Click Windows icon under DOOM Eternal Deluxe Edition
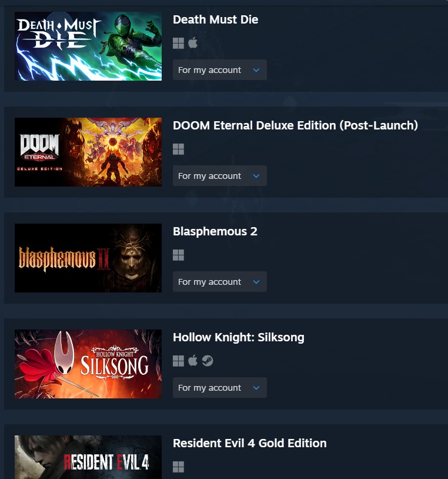Viewport: 448px width, 479px height. [178, 149]
